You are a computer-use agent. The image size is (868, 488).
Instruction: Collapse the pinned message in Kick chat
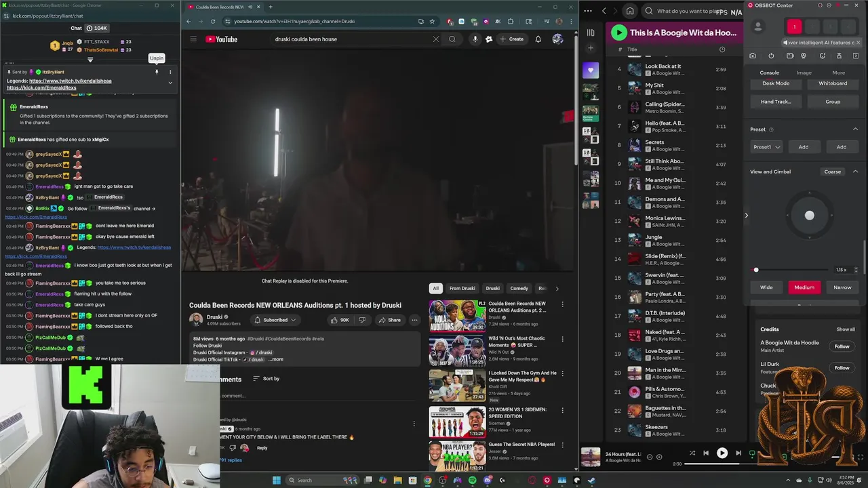170,83
